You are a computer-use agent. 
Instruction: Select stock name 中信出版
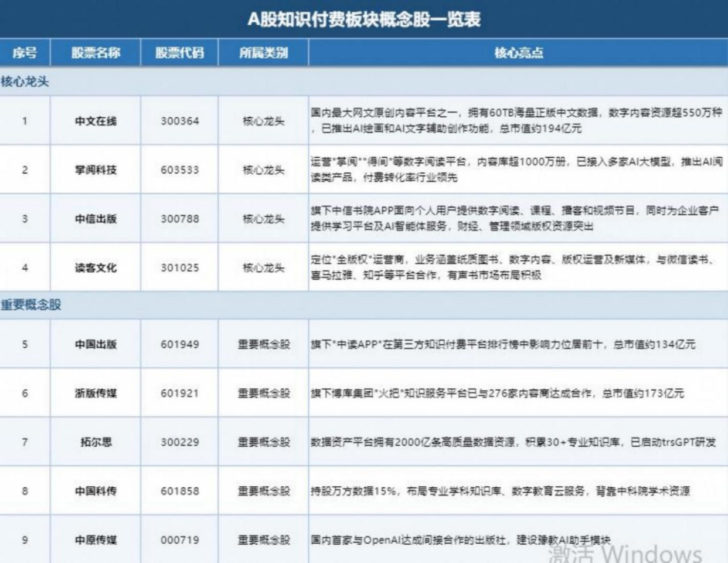(x=96, y=219)
